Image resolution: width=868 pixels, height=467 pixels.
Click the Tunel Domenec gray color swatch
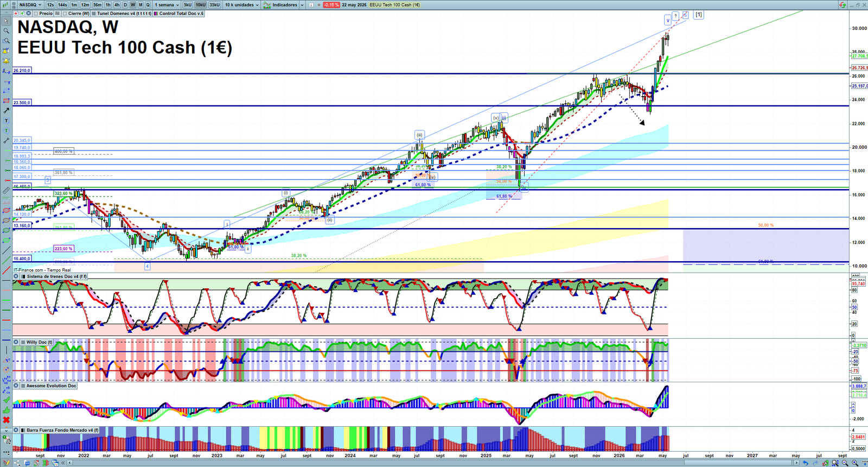point(94,14)
